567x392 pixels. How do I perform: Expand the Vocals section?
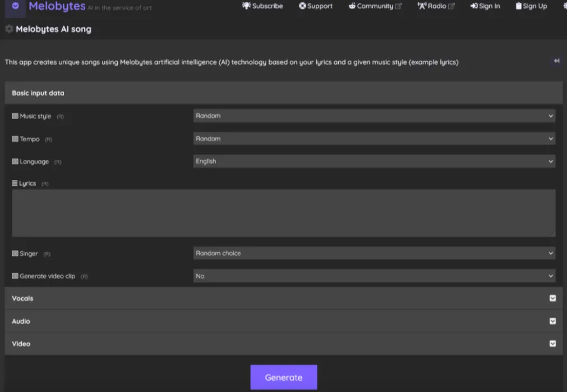pos(284,298)
